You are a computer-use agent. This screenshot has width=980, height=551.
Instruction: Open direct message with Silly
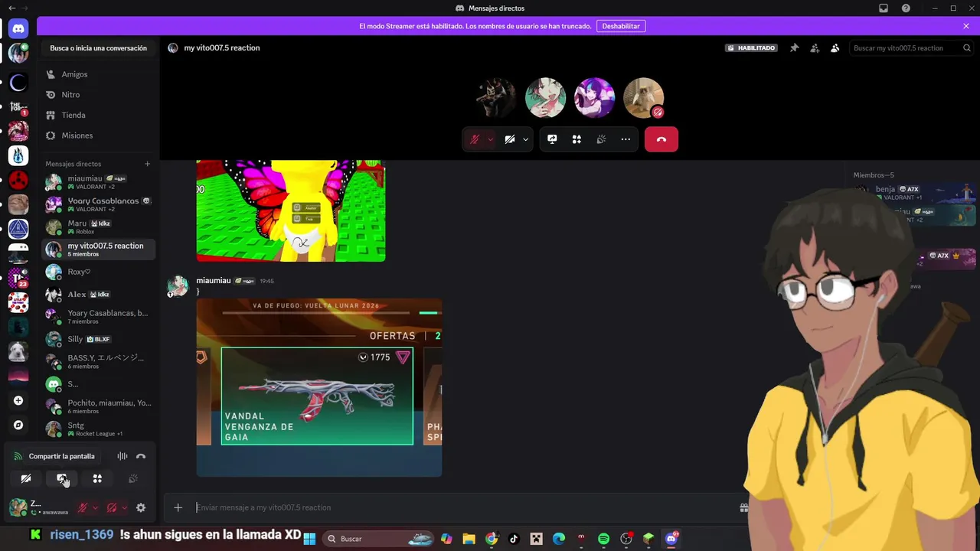click(x=98, y=339)
